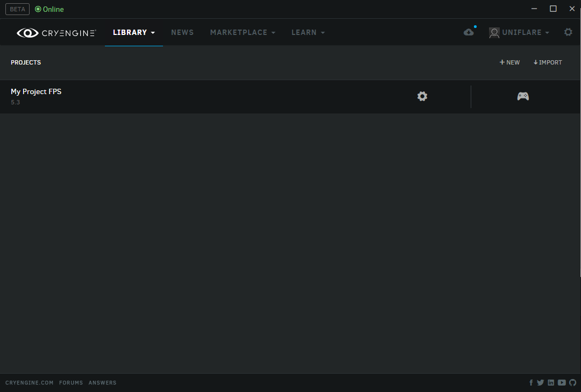Open the Twitter icon in footer
Viewport: 581px width, 392px height.
pyautogui.click(x=540, y=383)
